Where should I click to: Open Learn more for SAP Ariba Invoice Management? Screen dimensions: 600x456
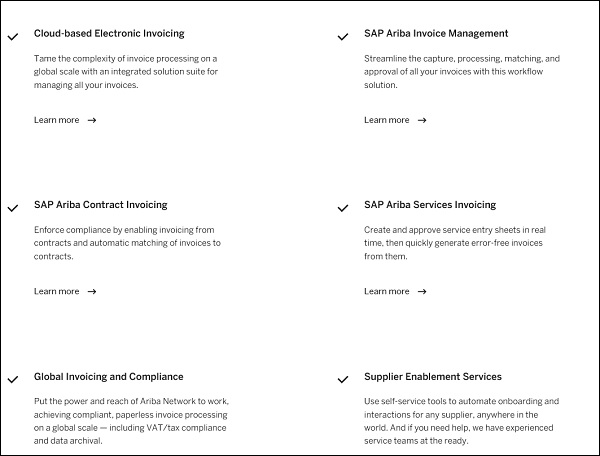[386, 120]
